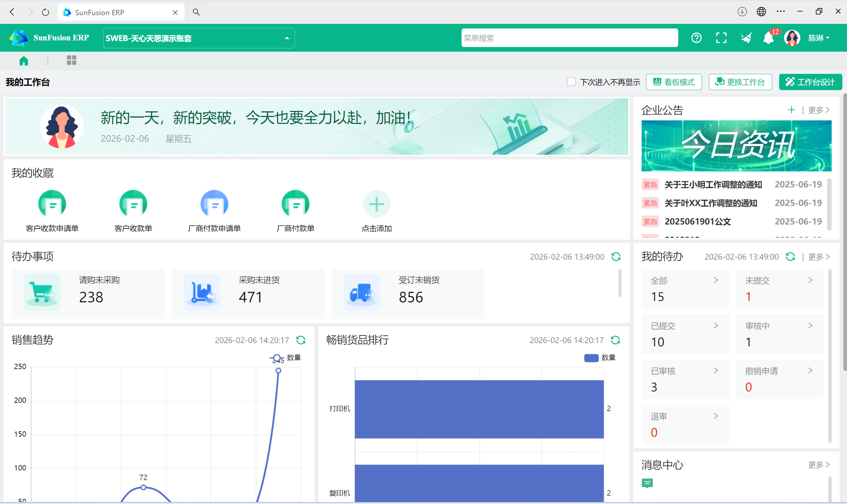Open the 关于王小明工作调整的通知 announcement
This screenshot has width=847, height=504.
click(713, 184)
